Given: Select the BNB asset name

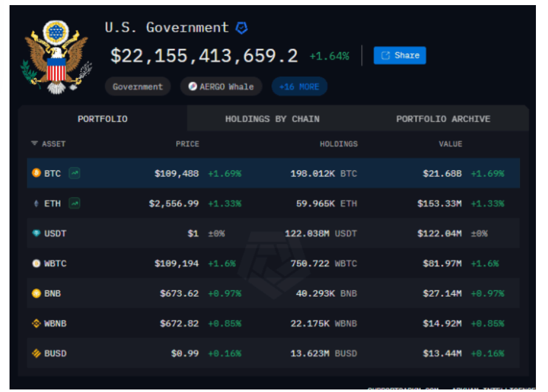Looking at the screenshot, I should [x=52, y=294].
